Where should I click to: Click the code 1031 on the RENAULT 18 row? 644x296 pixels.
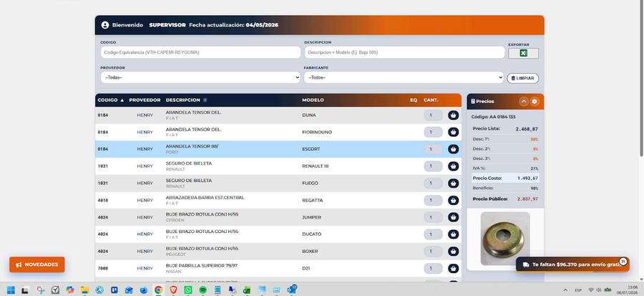102,166
